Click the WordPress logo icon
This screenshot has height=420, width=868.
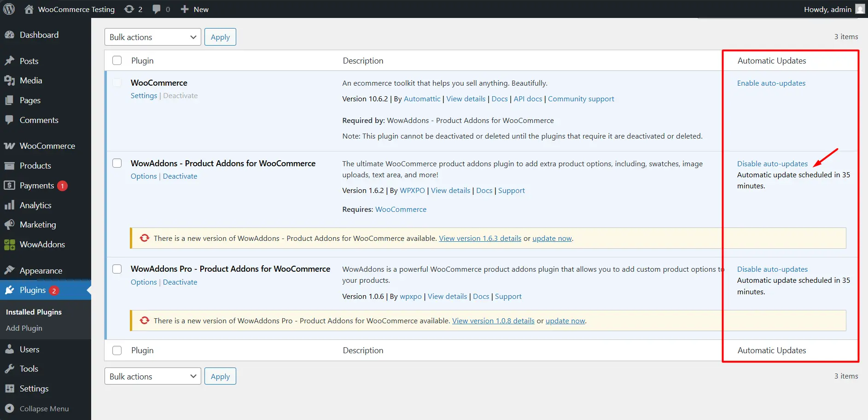tap(9, 9)
